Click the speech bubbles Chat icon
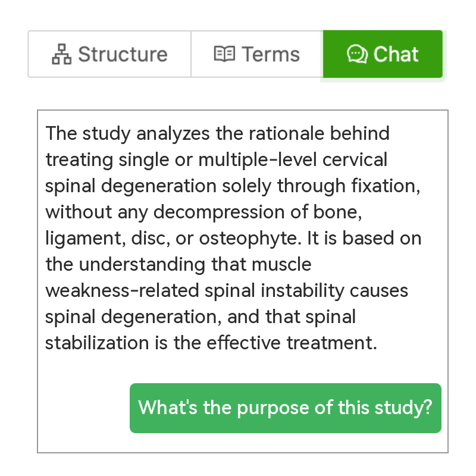This screenshot has height=476, width=476. (358, 54)
